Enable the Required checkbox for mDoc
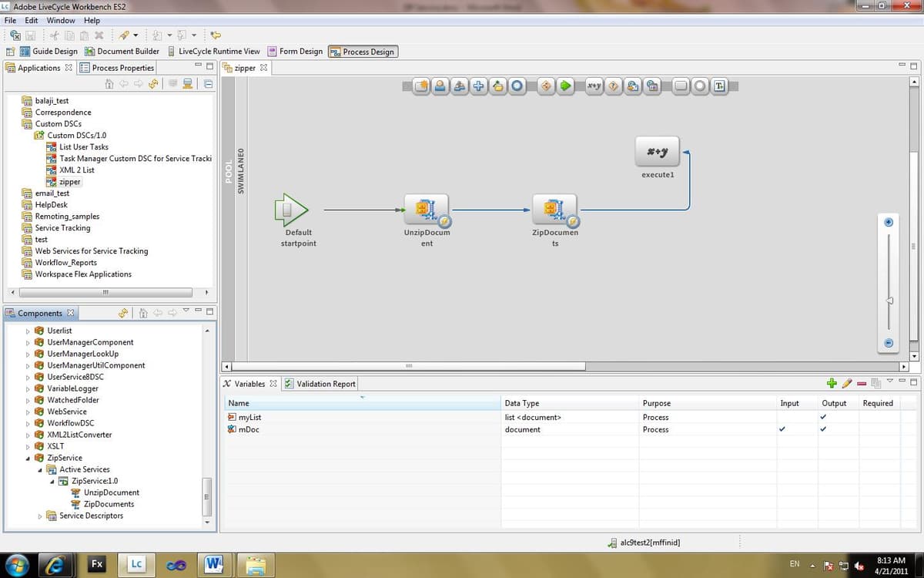Image resolution: width=924 pixels, height=578 pixels. pos(878,429)
